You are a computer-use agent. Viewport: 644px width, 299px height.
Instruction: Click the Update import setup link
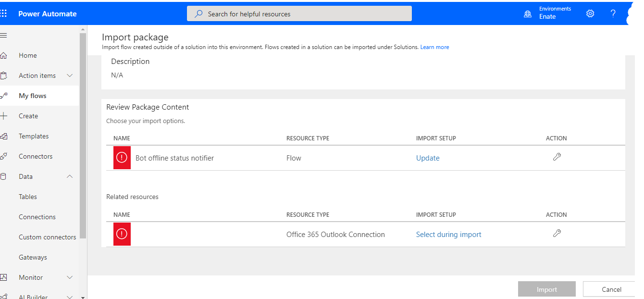point(428,158)
